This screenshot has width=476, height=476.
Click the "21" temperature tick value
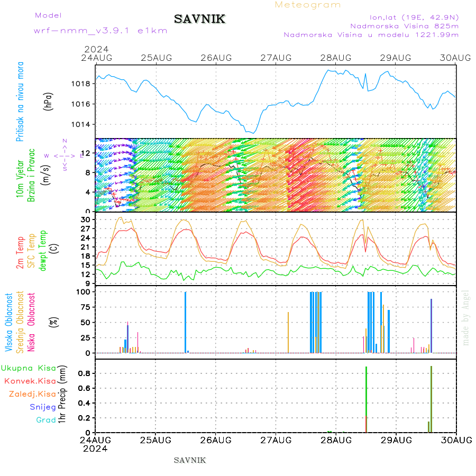coord(85,247)
